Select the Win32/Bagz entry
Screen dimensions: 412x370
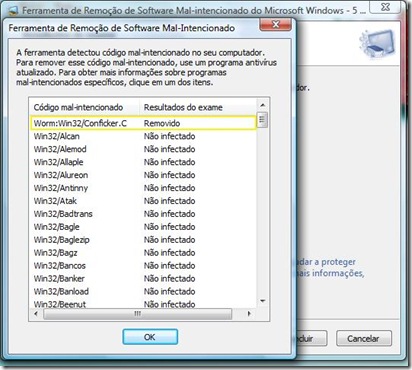click(x=56, y=253)
